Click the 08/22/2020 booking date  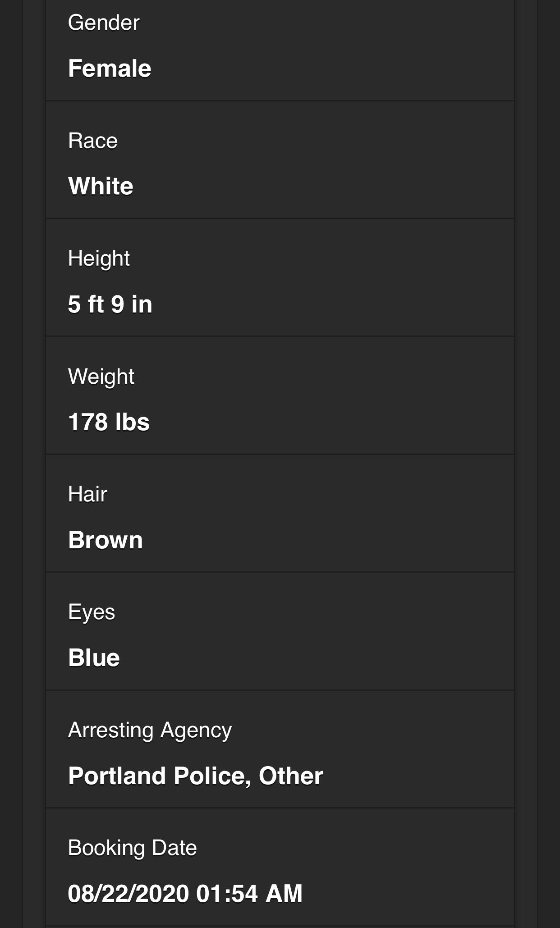coord(128,894)
